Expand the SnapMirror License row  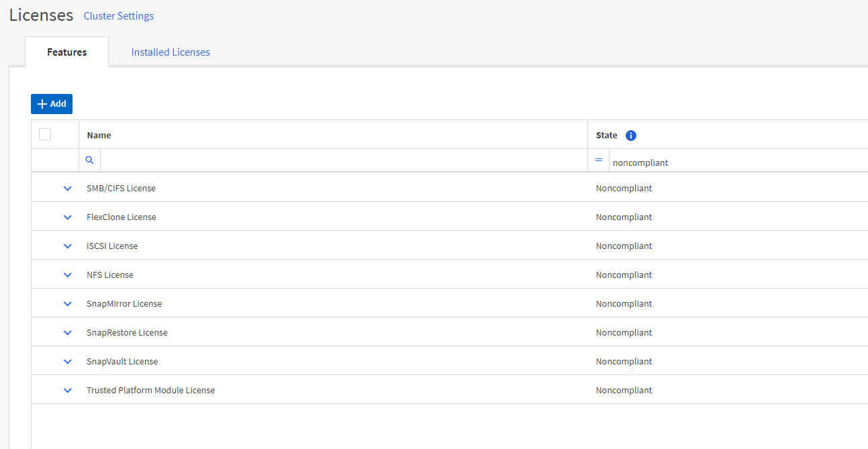67,304
